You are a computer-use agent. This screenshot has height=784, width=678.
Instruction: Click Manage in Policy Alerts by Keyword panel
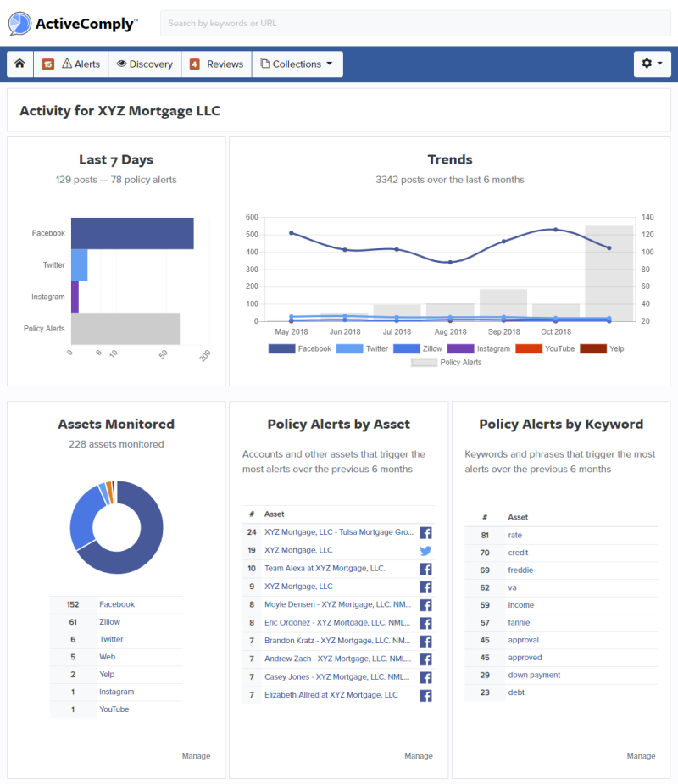(x=641, y=756)
